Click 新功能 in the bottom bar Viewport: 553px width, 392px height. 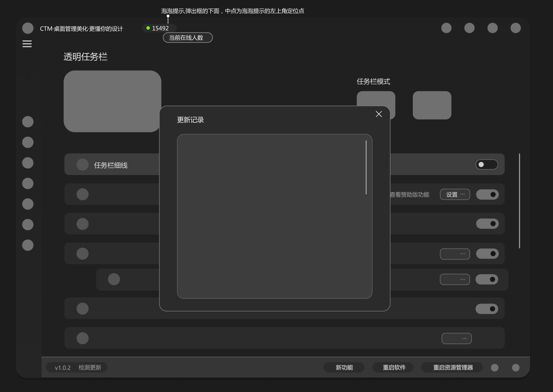(x=344, y=368)
